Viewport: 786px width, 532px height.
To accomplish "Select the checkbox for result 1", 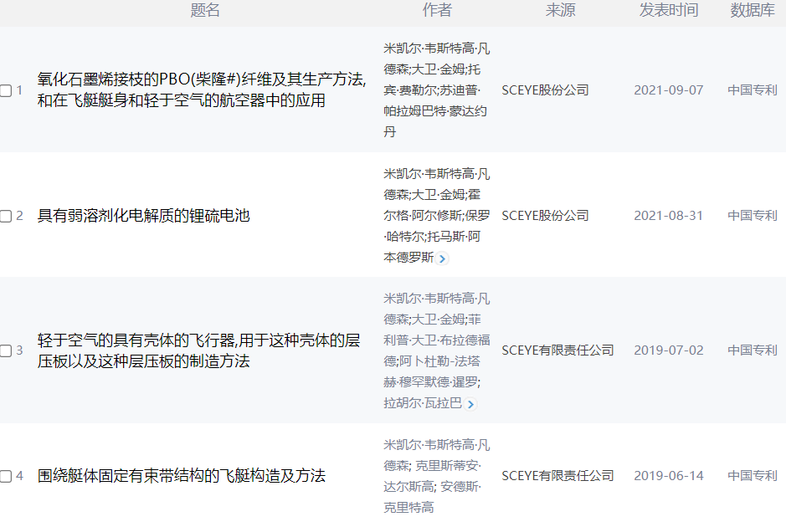I will (x=6, y=90).
